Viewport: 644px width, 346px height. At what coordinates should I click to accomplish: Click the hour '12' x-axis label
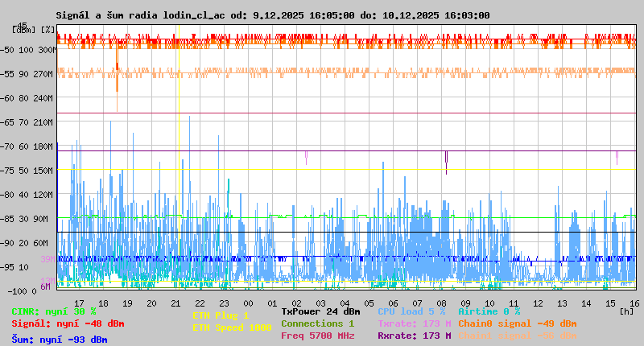tap(538, 303)
